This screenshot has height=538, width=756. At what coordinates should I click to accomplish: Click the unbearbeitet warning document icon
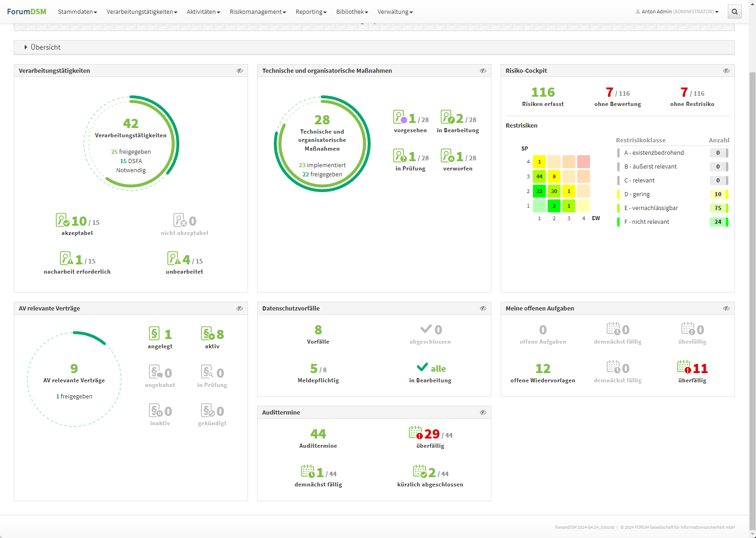[174, 258]
